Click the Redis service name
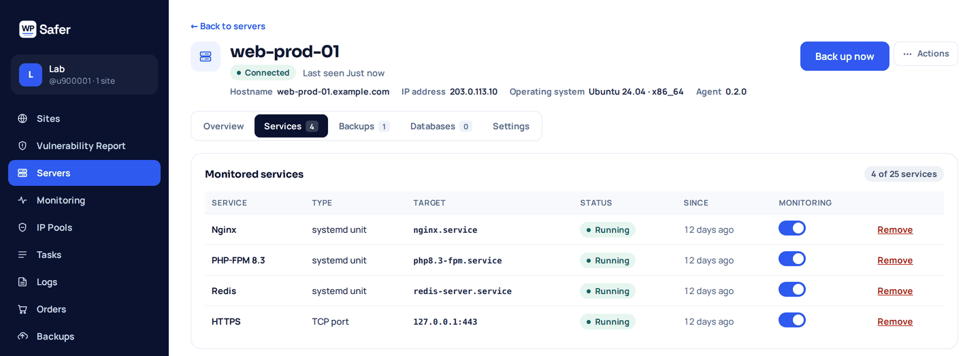Viewport: 980px width, 356px height. pyautogui.click(x=224, y=291)
